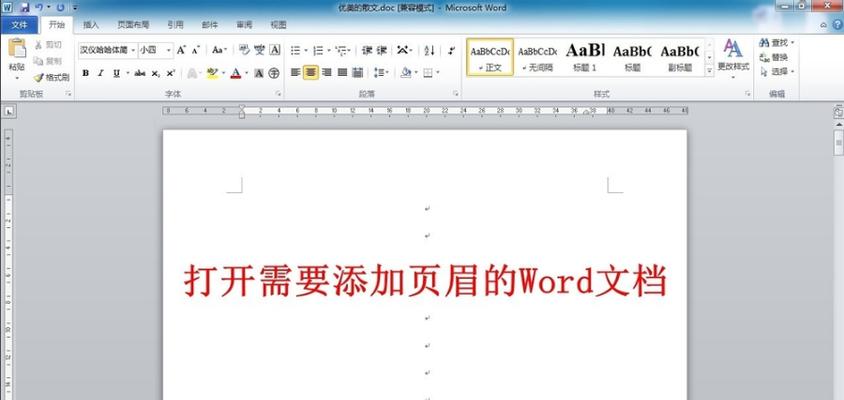Justify the paragraph text
The height and width of the screenshot is (400, 844).
(342, 72)
